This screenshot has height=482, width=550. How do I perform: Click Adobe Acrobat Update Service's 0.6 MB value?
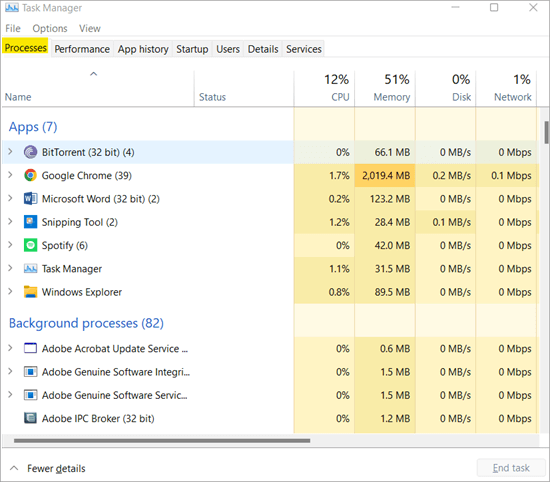[x=395, y=348]
